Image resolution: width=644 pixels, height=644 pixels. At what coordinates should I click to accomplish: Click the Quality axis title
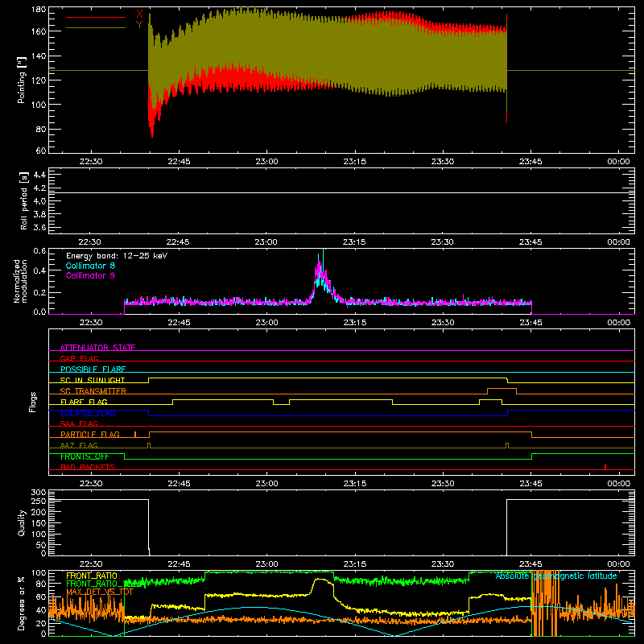click(22, 522)
